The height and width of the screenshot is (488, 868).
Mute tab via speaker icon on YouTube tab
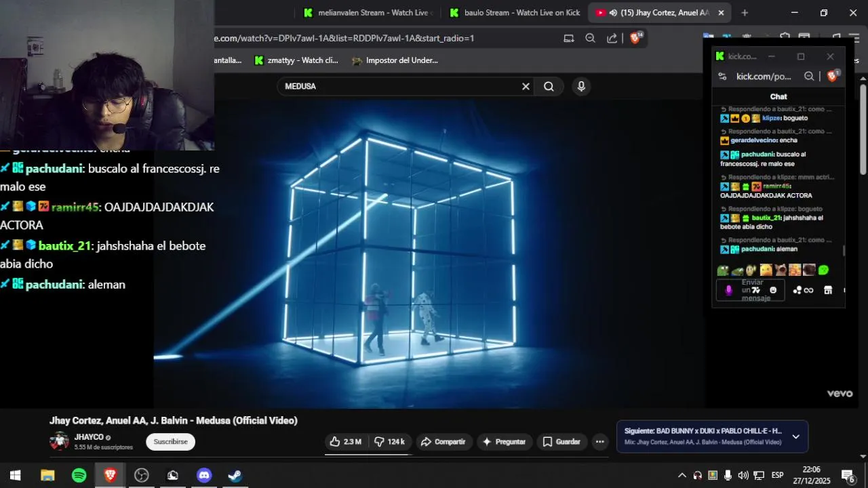click(613, 13)
